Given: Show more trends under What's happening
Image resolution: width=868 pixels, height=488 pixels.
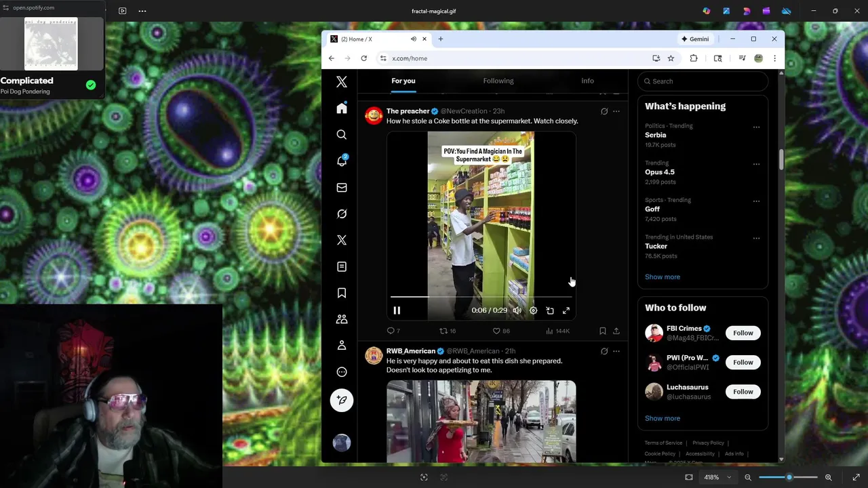Looking at the screenshot, I should 663,277.
